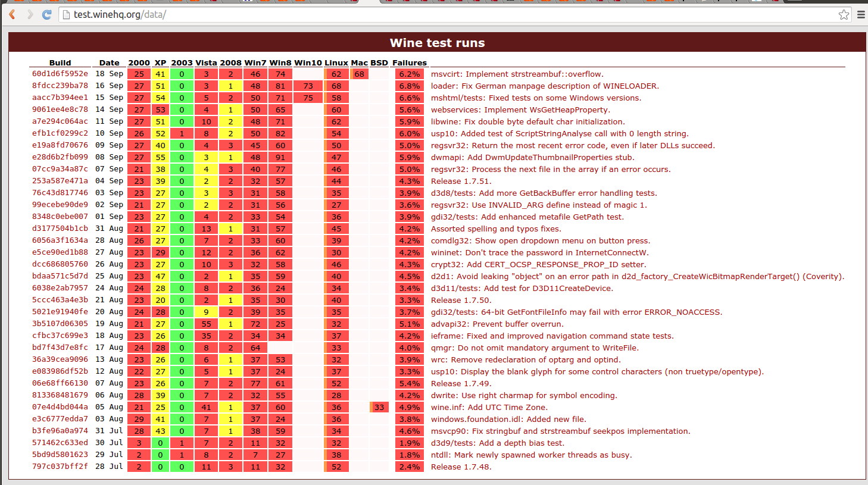The height and width of the screenshot is (485, 868).
Task: Open 'd3d9/tests: Add a depth bias test.' commit
Action: coord(498,443)
